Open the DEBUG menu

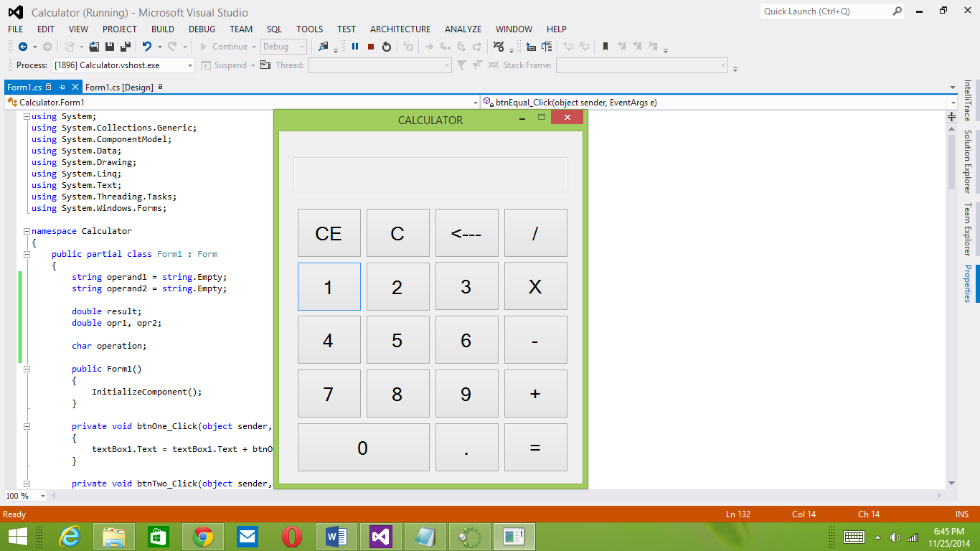202,29
